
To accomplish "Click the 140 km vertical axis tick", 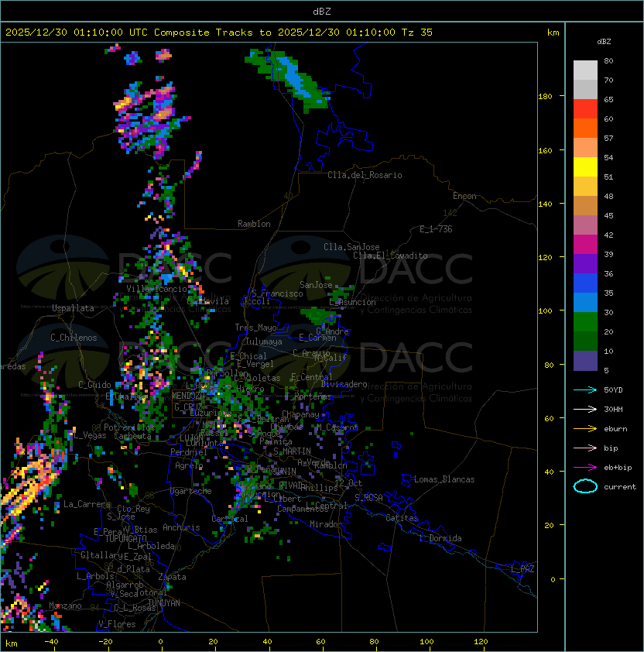I will [x=545, y=204].
